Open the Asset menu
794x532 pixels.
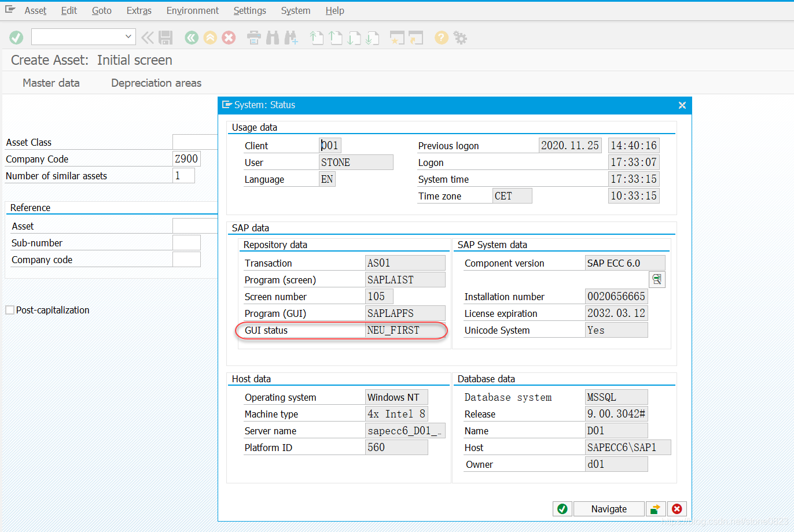tap(35, 10)
